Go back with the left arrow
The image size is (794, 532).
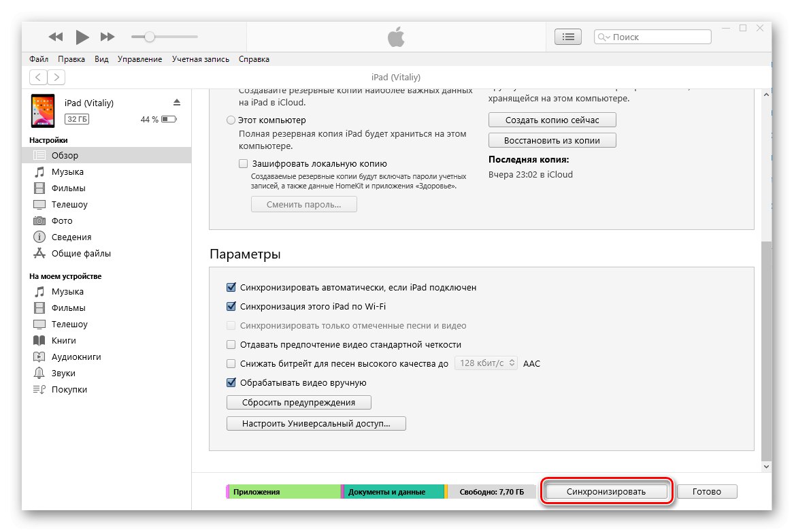[39, 78]
